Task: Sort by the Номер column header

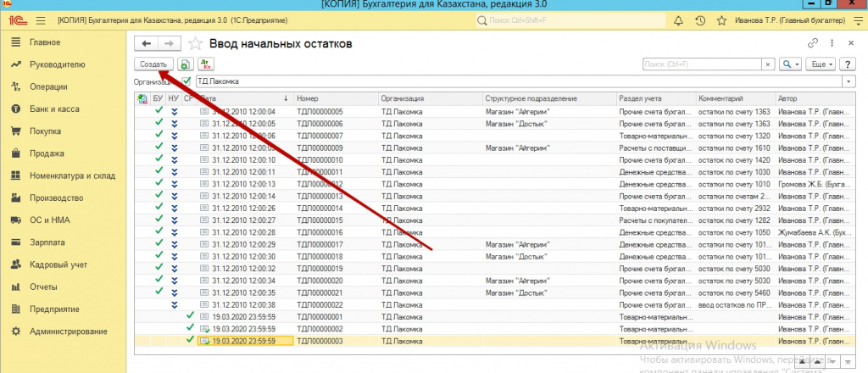Action: click(336, 98)
